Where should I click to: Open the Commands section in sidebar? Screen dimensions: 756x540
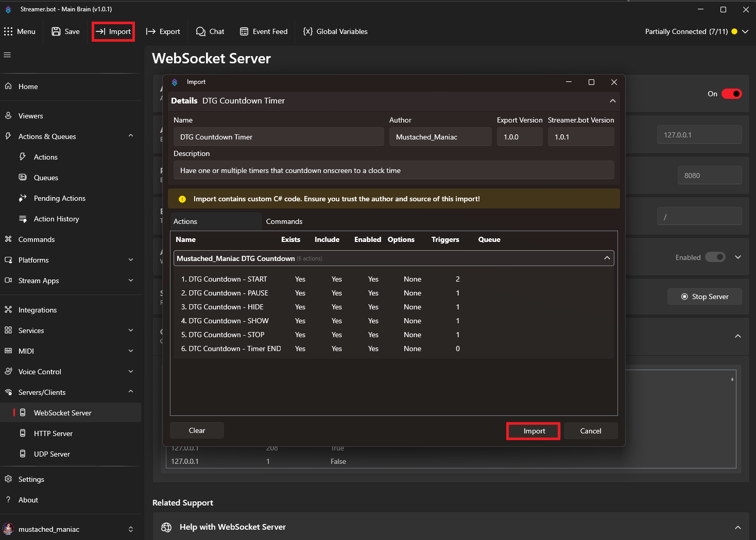[x=36, y=239]
